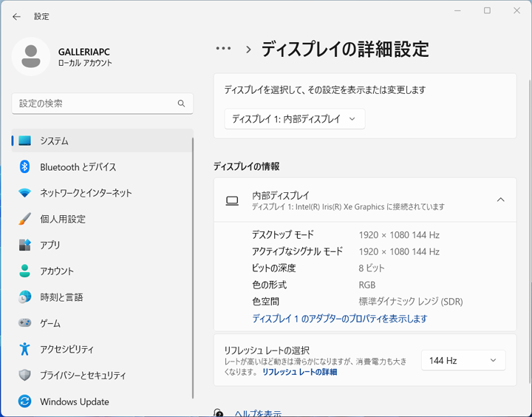Open the リフレッシュ レートの詳細 link
Image resolution: width=532 pixels, height=417 pixels.
tap(299, 372)
